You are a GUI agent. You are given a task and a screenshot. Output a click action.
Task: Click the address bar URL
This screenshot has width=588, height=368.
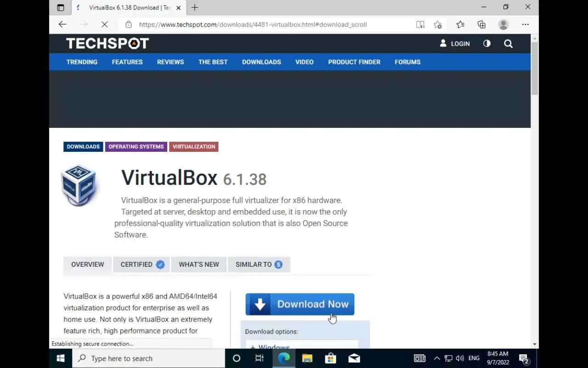[253, 24]
